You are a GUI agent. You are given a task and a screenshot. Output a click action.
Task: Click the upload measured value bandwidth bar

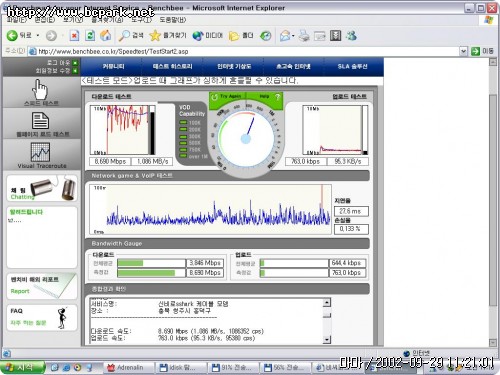point(294,273)
